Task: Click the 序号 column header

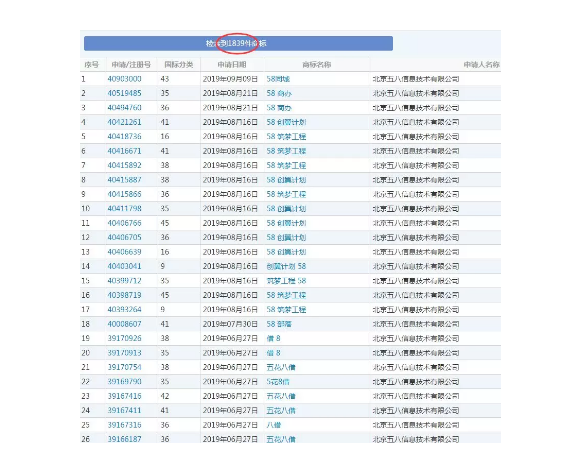Action: click(x=92, y=65)
